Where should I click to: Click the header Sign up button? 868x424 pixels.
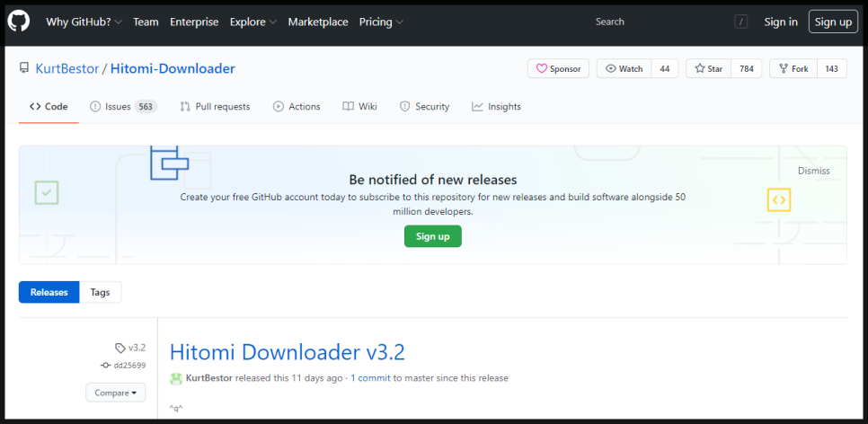tap(833, 22)
